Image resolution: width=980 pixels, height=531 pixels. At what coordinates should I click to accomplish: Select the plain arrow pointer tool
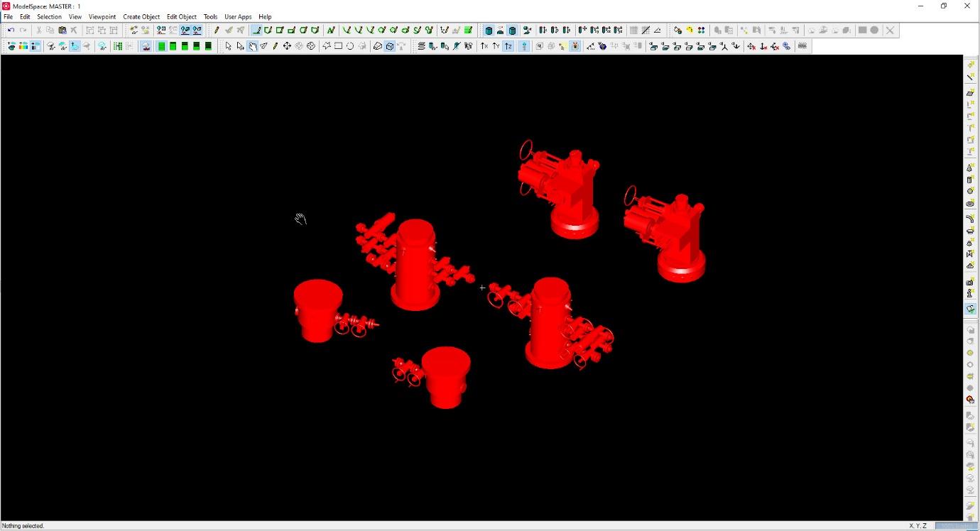(228, 46)
